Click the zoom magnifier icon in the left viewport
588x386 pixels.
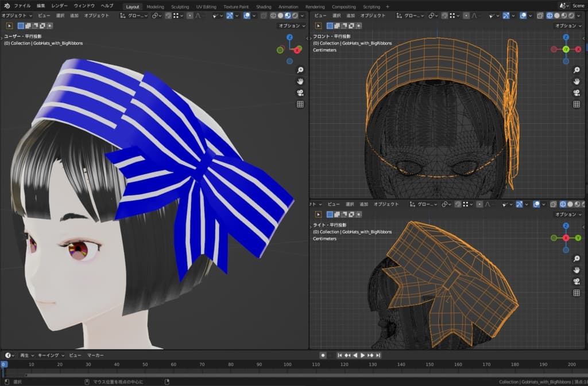(x=300, y=70)
